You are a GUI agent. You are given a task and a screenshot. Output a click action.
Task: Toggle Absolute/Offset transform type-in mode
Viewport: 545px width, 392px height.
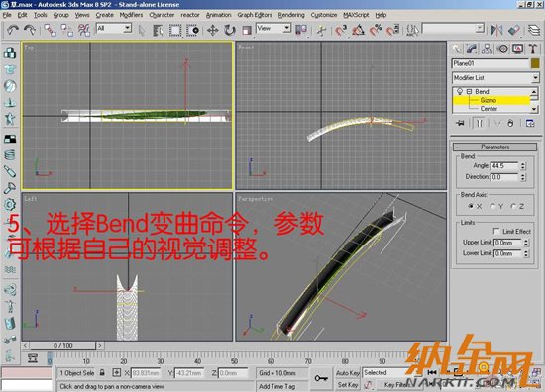click(x=117, y=373)
